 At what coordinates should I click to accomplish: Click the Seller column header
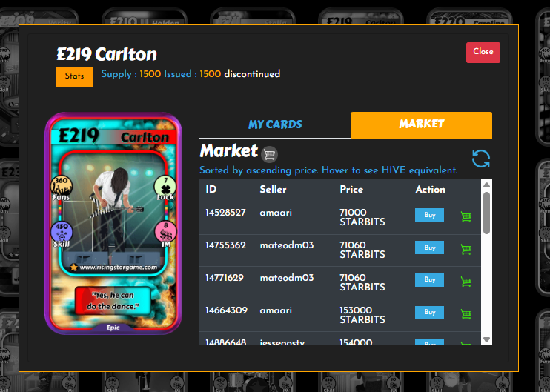pos(273,190)
